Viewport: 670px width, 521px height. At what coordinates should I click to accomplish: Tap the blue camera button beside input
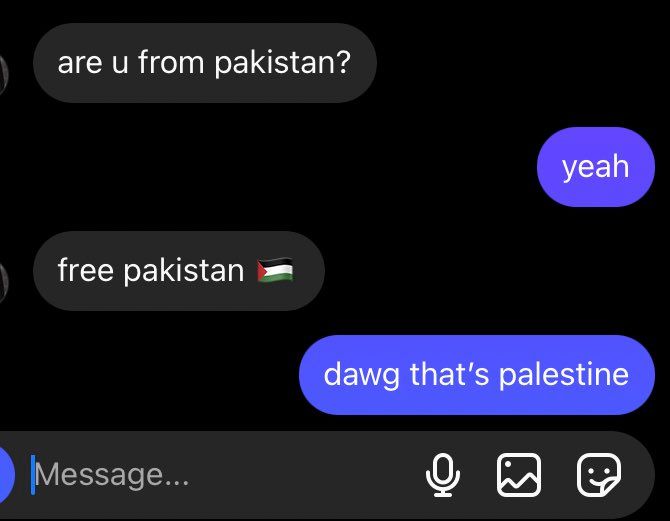click(6, 475)
